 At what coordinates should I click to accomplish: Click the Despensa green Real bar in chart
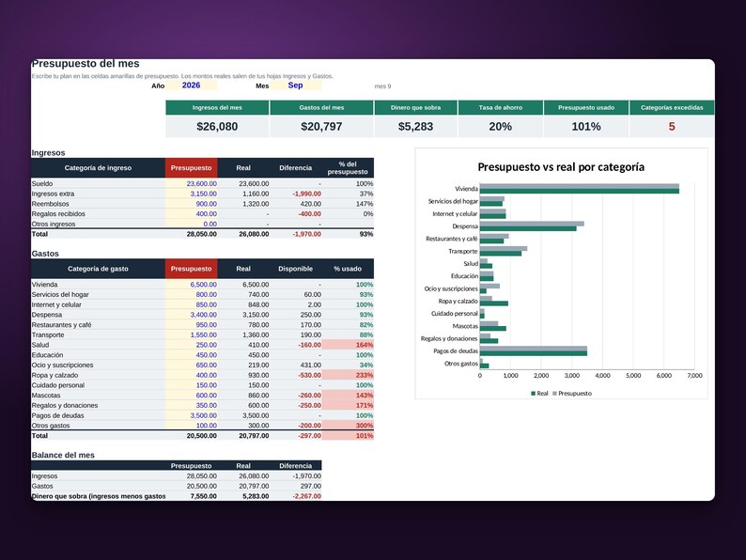[528, 228]
